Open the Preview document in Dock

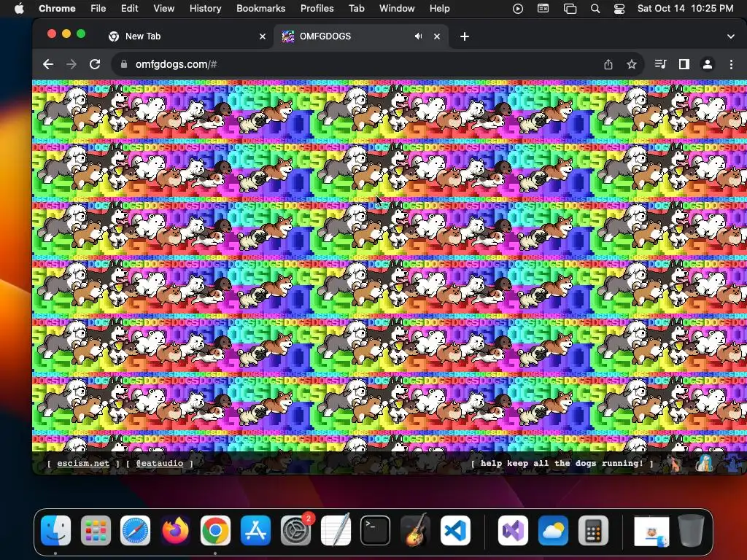tap(651, 532)
